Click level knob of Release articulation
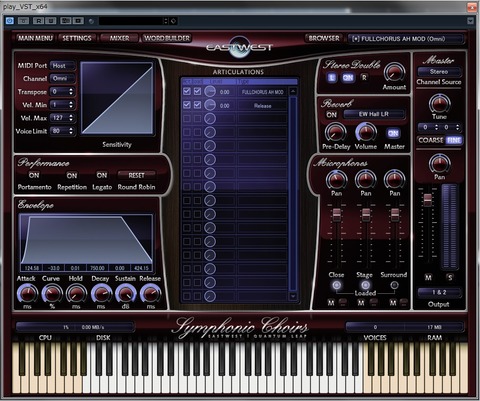The height and width of the screenshot is (401, 480). tap(210, 105)
